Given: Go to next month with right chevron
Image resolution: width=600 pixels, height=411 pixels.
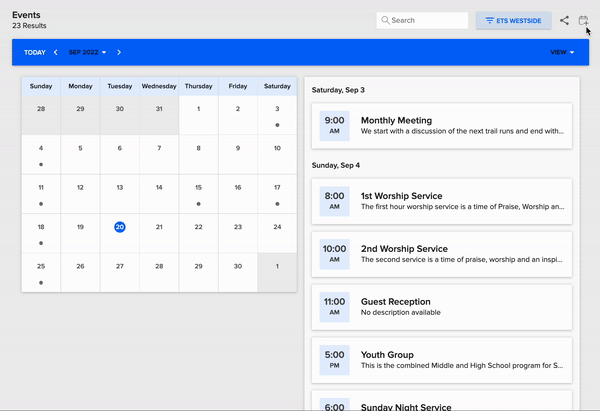Looking at the screenshot, I should pos(119,52).
